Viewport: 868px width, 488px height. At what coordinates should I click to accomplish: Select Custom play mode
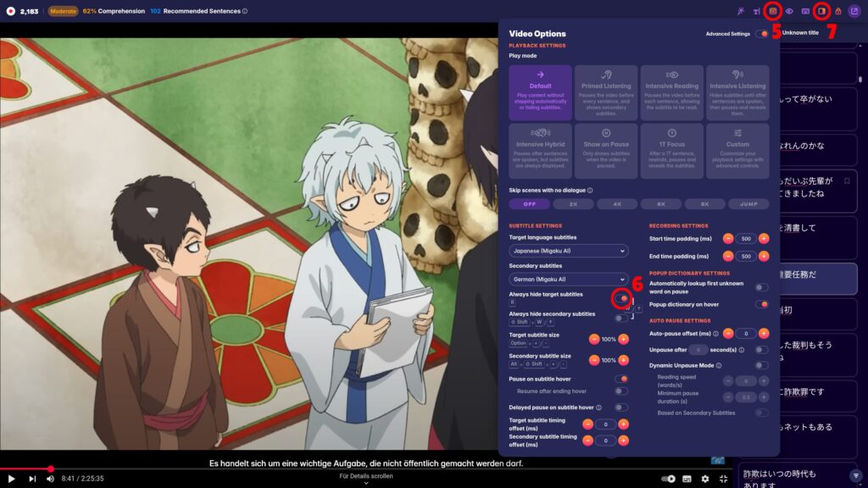pyautogui.click(x=738, y=151)
